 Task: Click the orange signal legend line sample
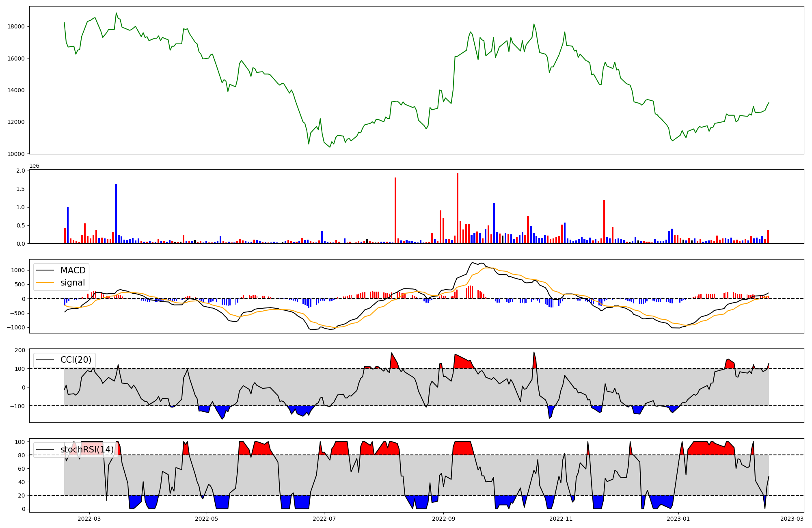(x=45, y=283)
